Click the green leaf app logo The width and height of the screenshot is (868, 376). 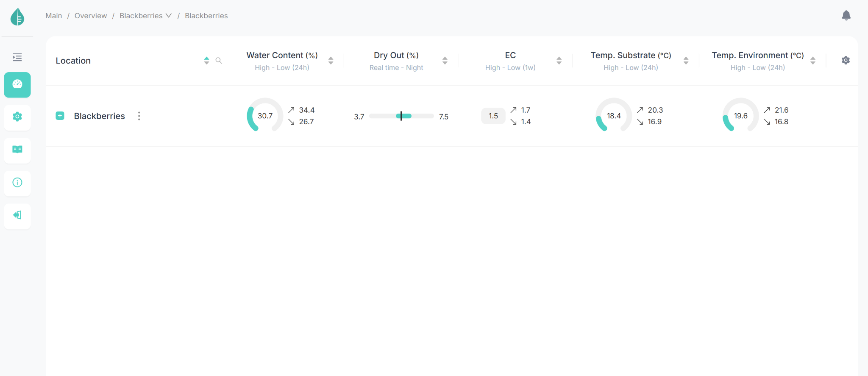pyautogui.click(x=17, y=17)
